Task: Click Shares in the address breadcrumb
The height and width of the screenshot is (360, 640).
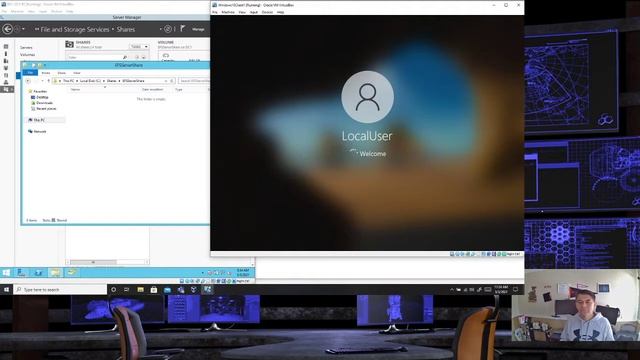Action: click(111, 81)
